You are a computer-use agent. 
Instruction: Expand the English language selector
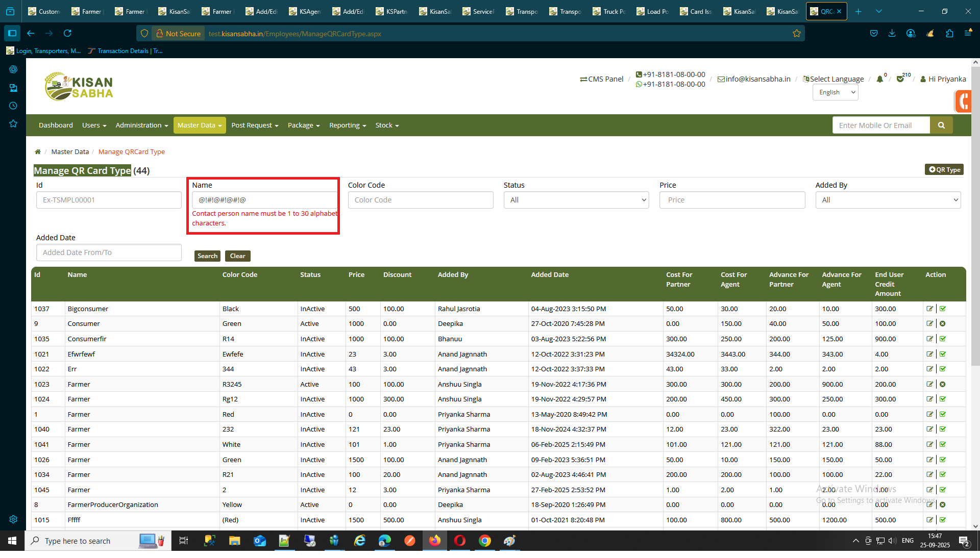[x=835, y=92]
